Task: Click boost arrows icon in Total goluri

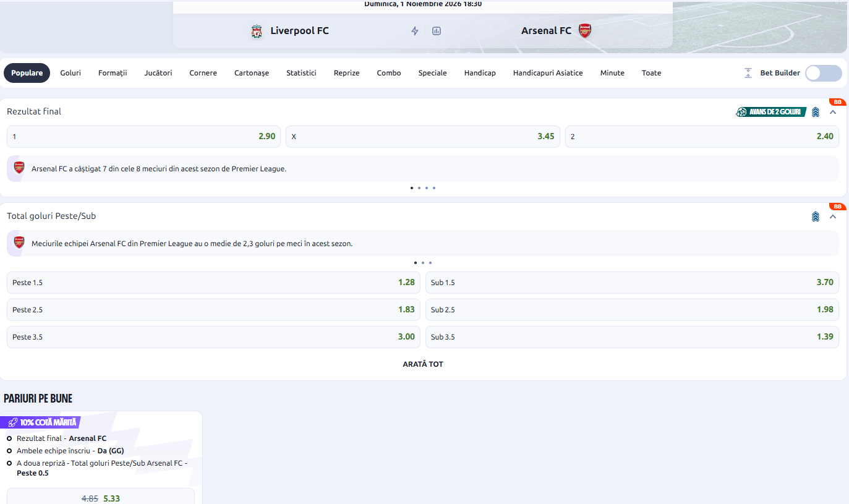Action: [x=816, y=216]
